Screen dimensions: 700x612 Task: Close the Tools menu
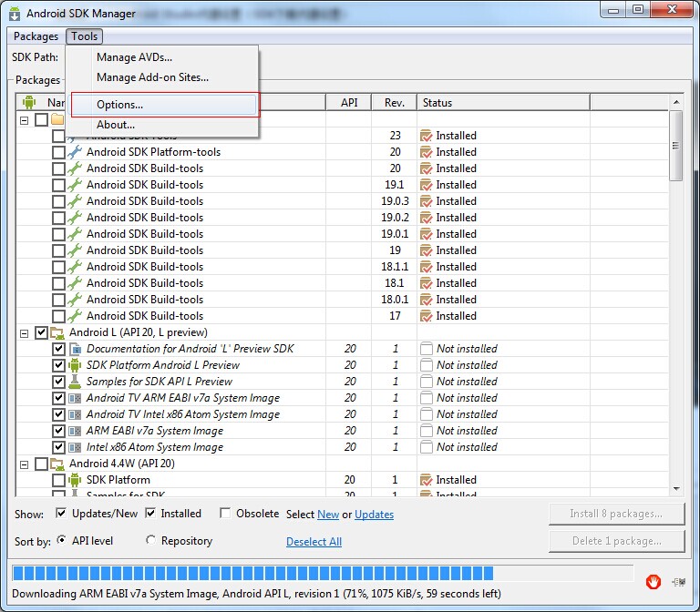click(85, 36)
